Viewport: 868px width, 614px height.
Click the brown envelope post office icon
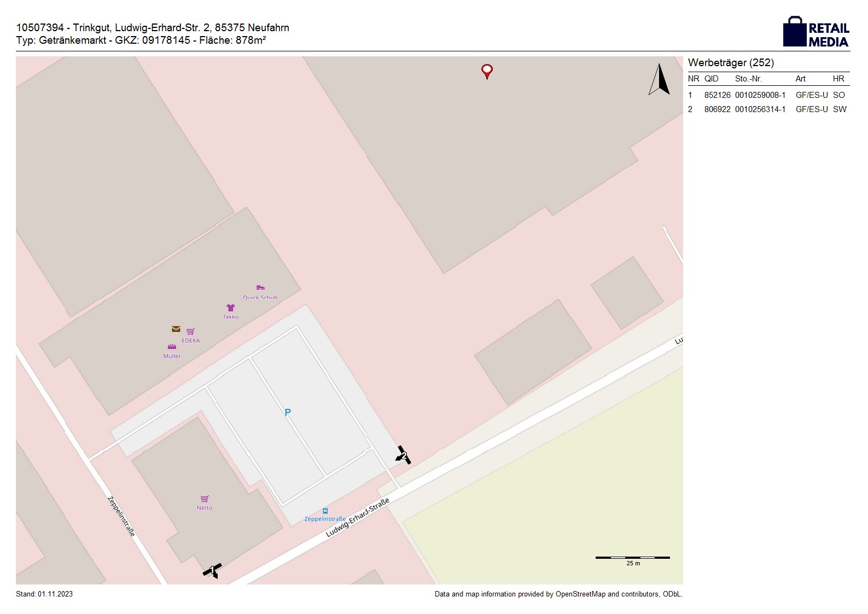(x=176, y=329)
